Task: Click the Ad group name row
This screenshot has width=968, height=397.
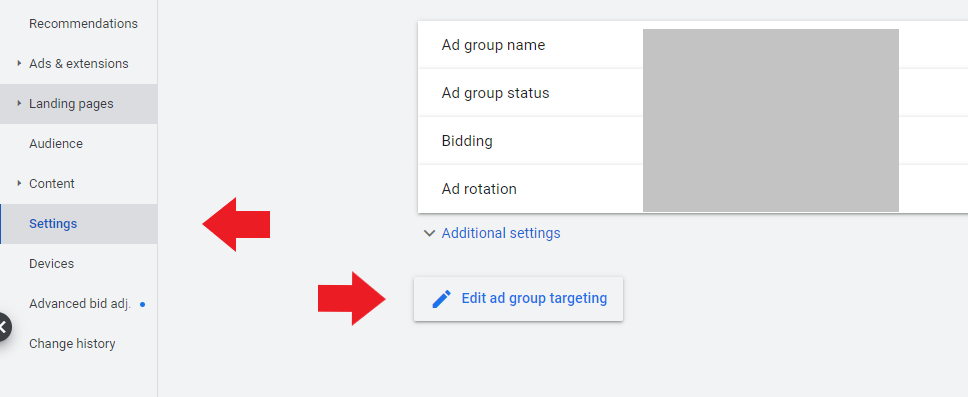Action: pos(693,45)
